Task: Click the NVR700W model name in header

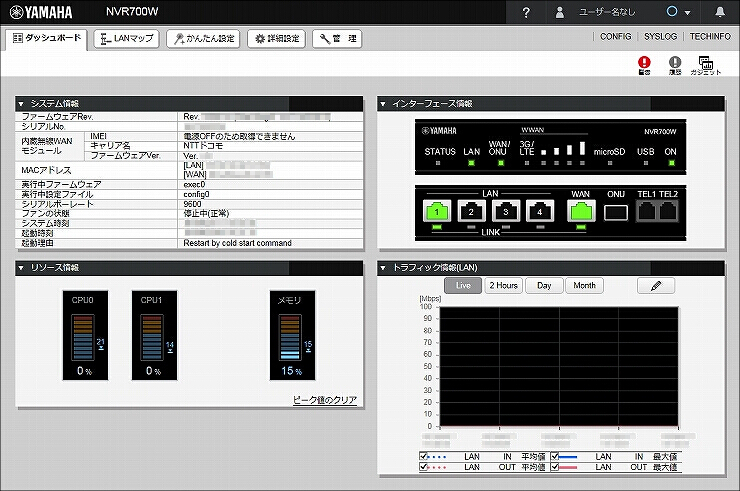Action: (132, 12)
